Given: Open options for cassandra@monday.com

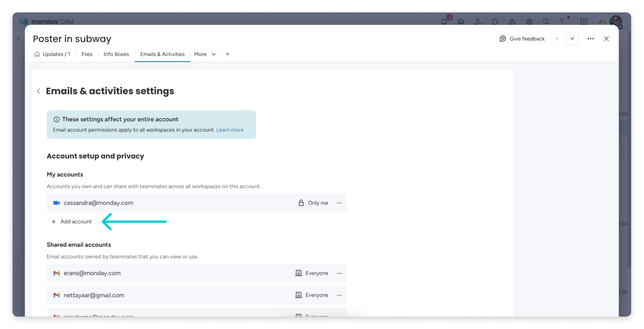Looking at the screenshot, I should tap(339, 203).
